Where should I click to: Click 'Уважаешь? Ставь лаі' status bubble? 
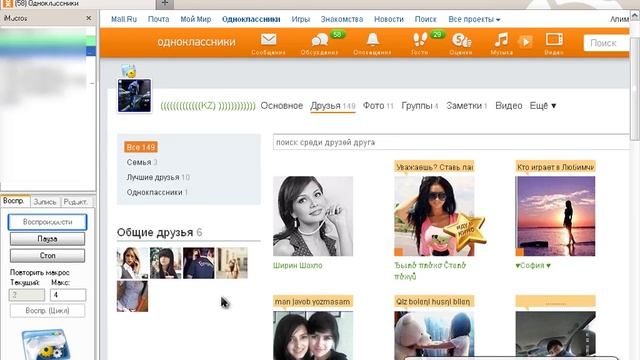434,167
